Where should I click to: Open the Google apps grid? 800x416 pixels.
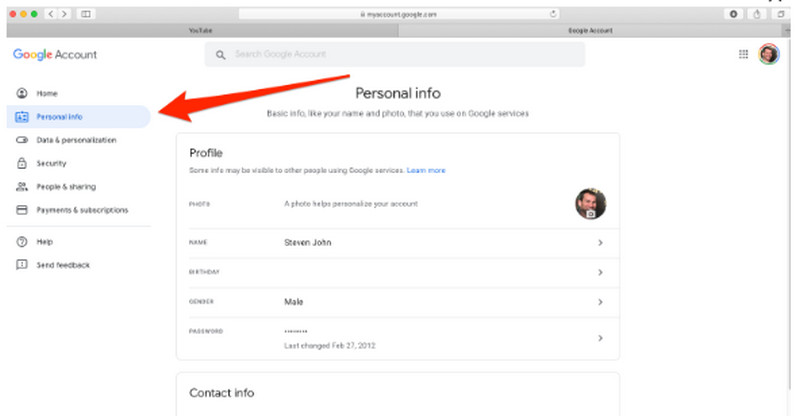[743, 54]
